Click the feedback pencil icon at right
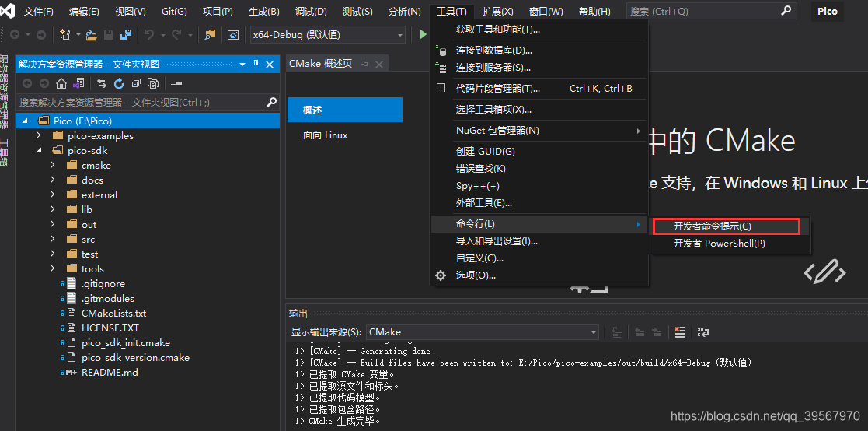This screenshot has width=868, height=431. pos(824,272)
